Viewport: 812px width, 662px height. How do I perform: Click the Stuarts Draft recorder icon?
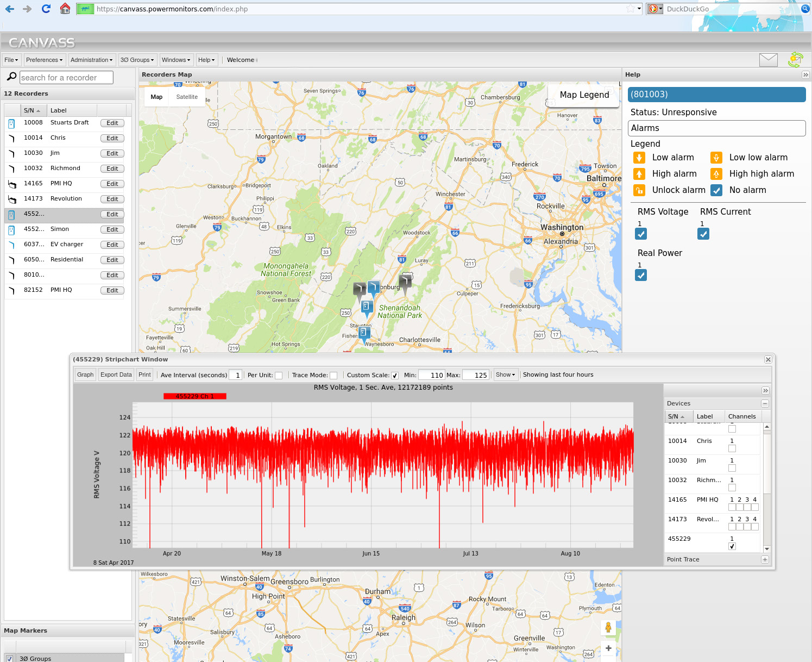tap(11, 123)
